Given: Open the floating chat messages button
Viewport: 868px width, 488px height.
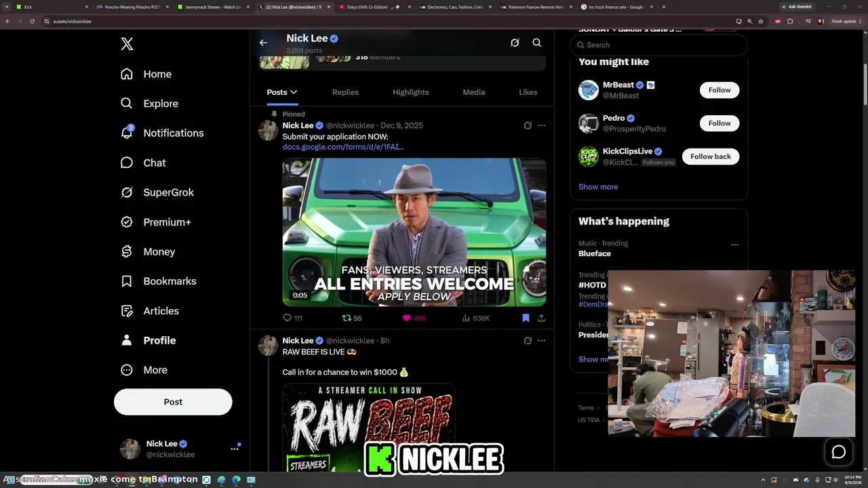Looking at the screenshot, I should (x=839, y=452).
